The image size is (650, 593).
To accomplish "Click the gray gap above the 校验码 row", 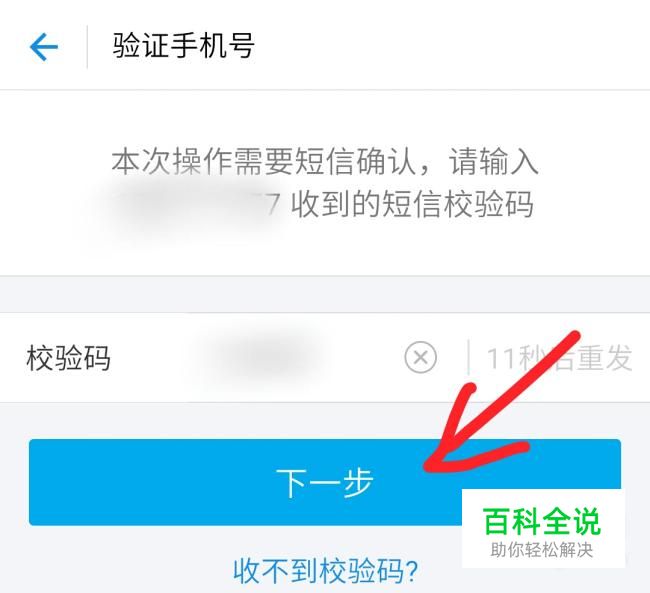I will point(325,294).
